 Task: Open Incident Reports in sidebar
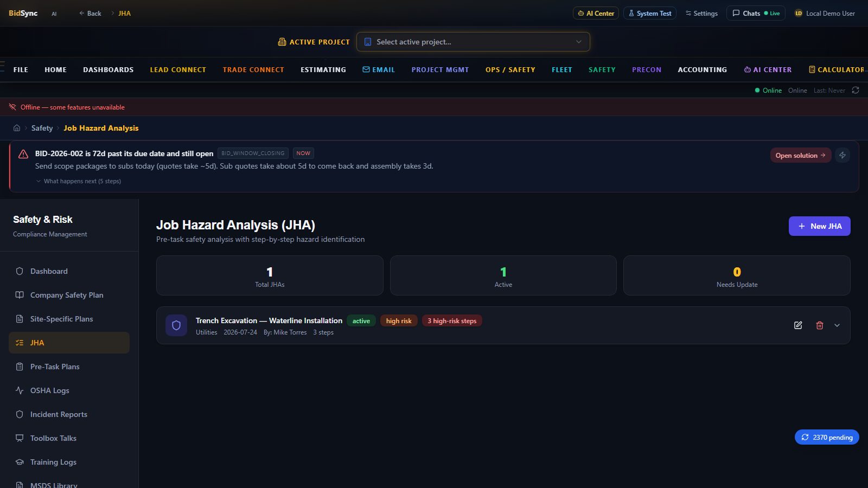click(69, 414)
